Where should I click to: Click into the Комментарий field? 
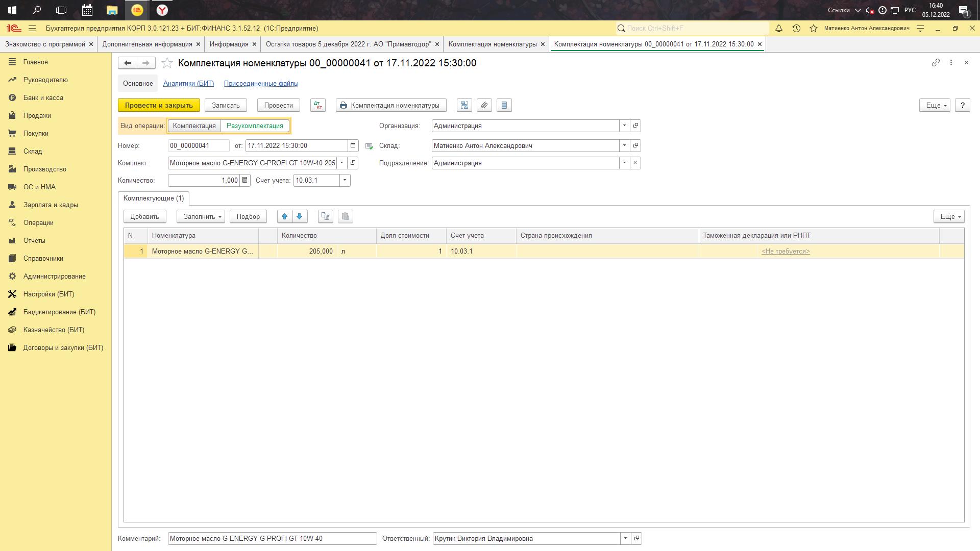point(272,538)
